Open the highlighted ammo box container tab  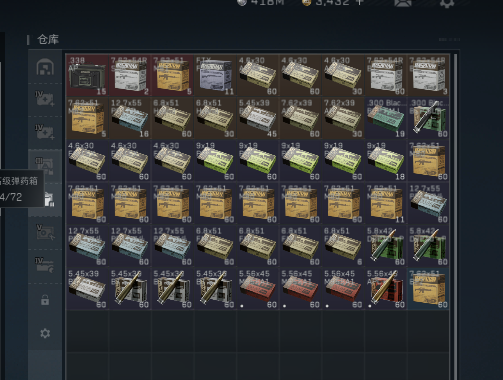[x=49, y=199]
